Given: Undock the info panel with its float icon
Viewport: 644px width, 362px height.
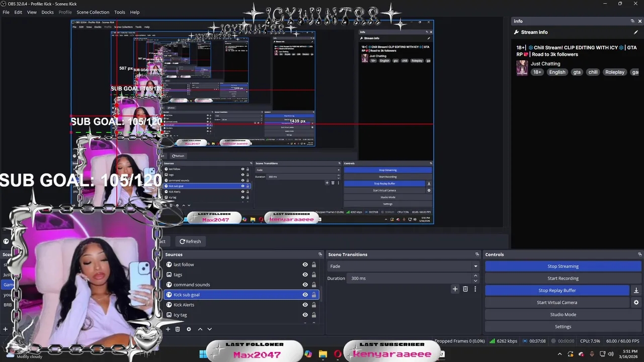Looking at the screenshot, I should pyautogui.click(x=632, y=21).
